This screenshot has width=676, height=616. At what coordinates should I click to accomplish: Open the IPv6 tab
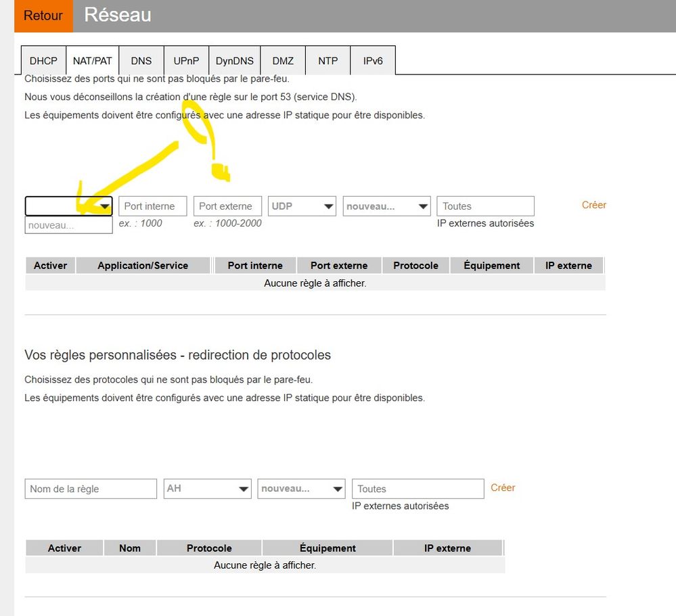[373, 61]
